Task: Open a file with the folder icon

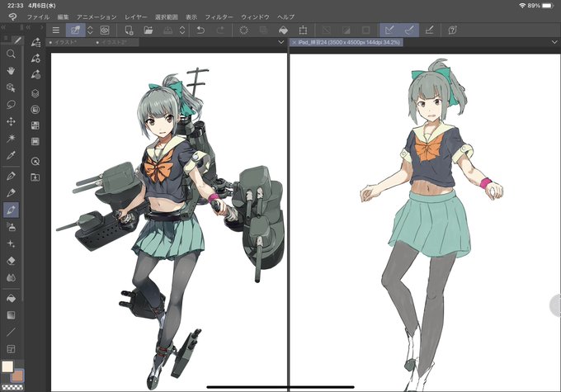Action: (148, 31)
